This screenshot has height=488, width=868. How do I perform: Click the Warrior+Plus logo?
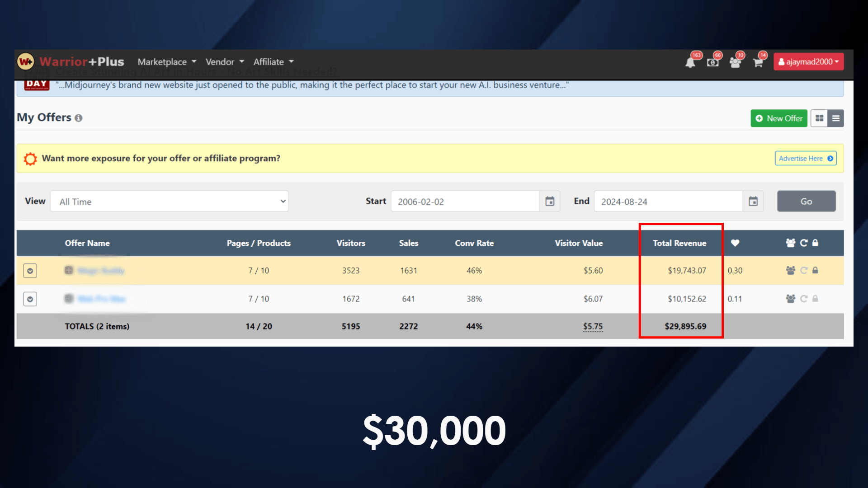(71, 61)
